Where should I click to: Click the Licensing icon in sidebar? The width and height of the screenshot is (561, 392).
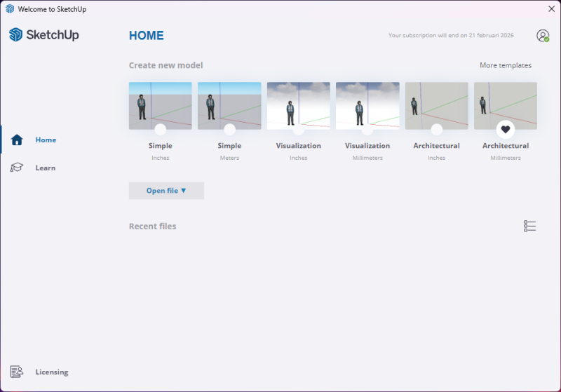point(18,372)
